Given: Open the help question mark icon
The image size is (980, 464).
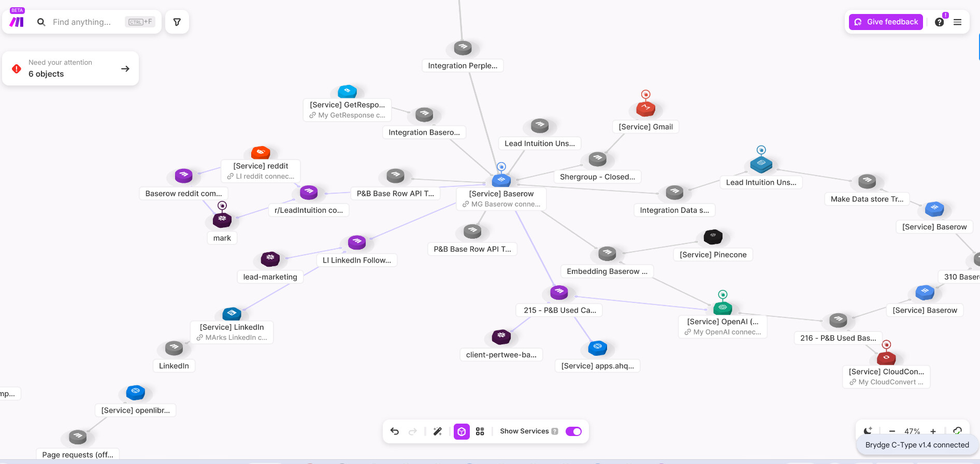Looking at the screenshot, I should 939,22.
